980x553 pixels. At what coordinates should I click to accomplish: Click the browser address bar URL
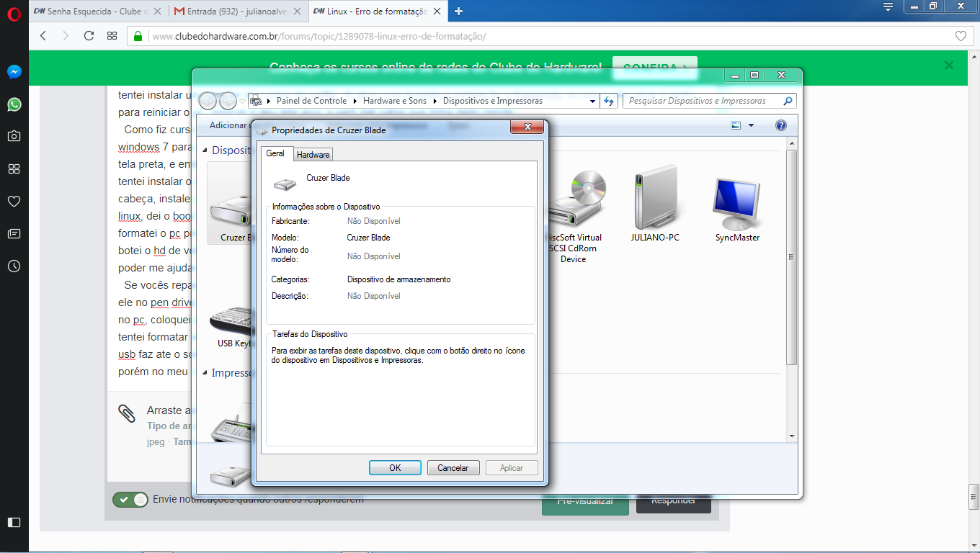coord(319,36)
